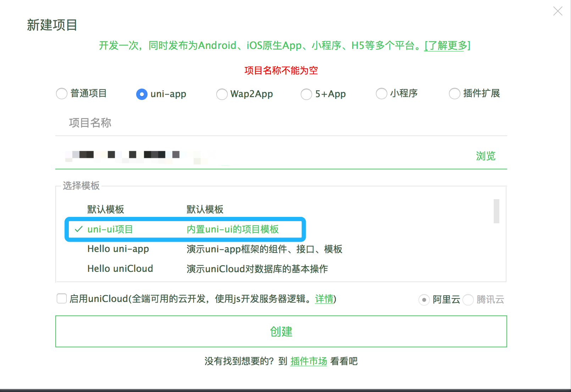Select the 普通项目 radio button
The image size is (571, 392).
tap(62, 94)
